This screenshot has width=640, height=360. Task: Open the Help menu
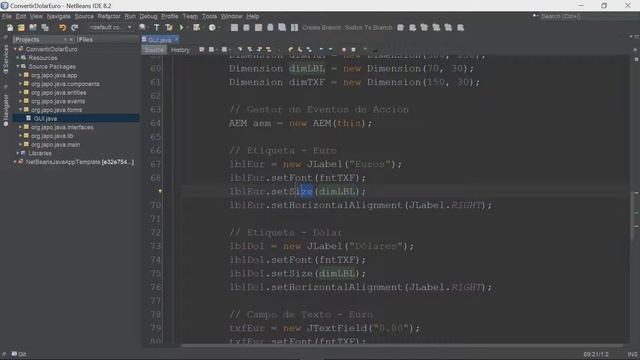[253, 16]
